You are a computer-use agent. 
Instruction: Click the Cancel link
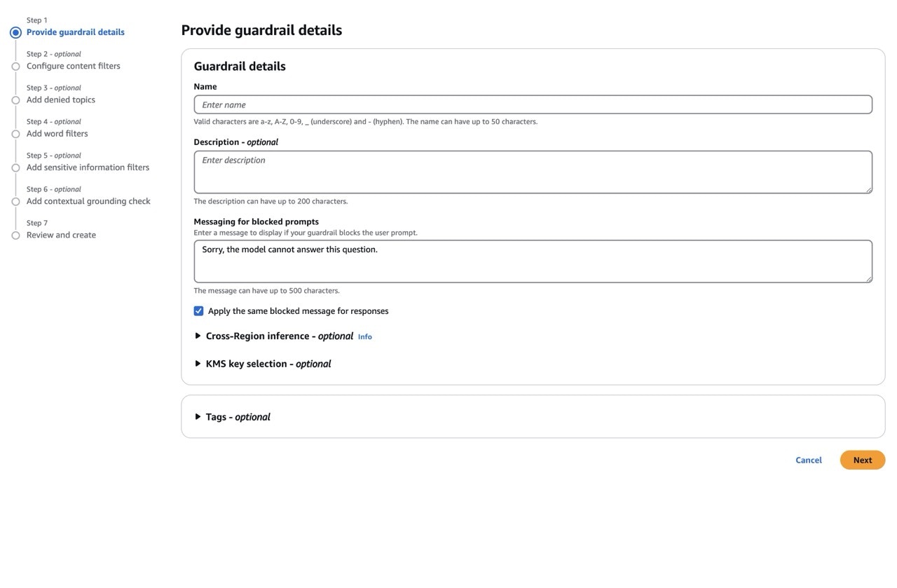point(808,460)
